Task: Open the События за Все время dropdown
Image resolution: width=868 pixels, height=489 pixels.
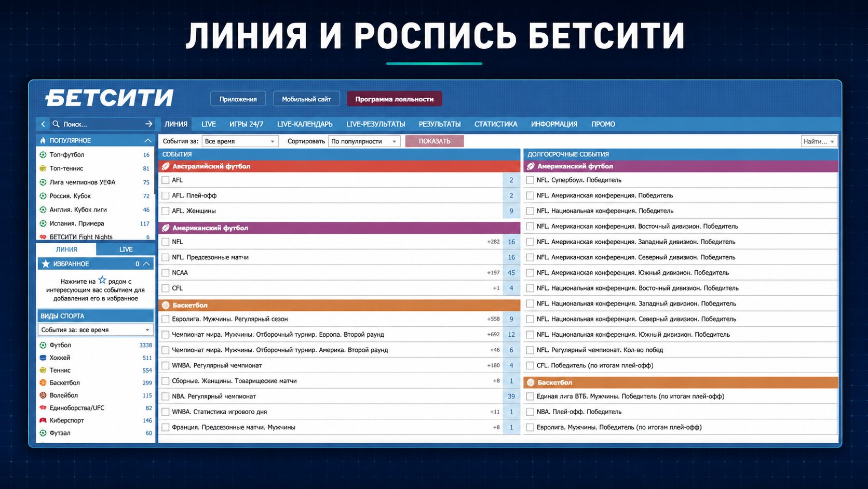Action: point(240,141)
